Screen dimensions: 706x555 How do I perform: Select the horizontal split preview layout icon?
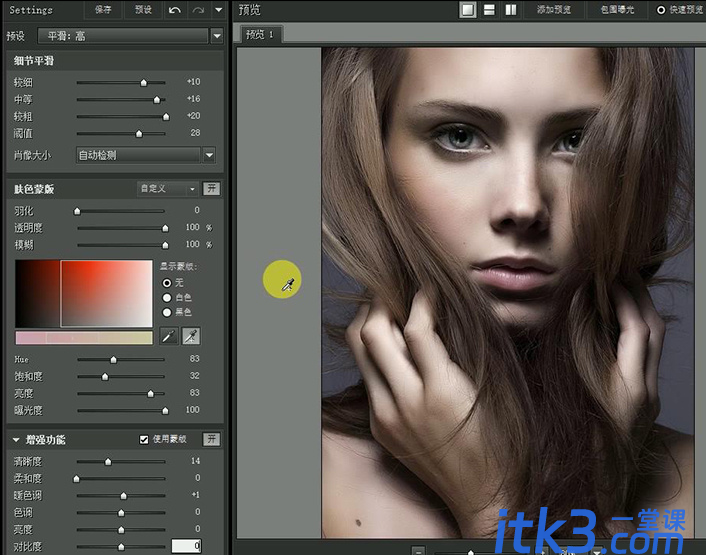(489, 10)
